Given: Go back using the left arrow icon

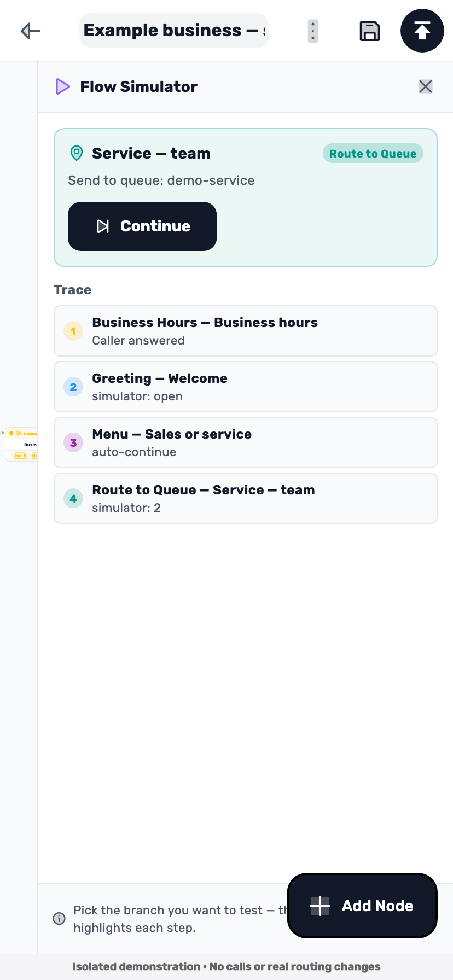Looking at the screenshot, I should 31,31.
